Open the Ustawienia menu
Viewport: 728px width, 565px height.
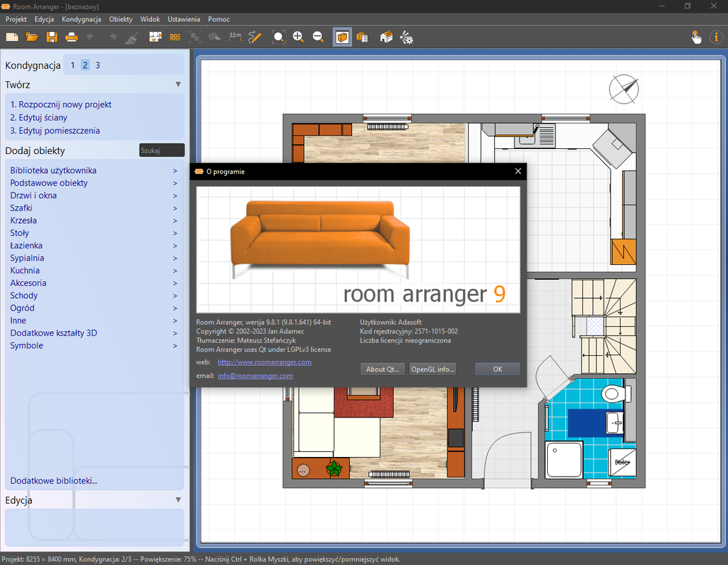coord(184,19)
